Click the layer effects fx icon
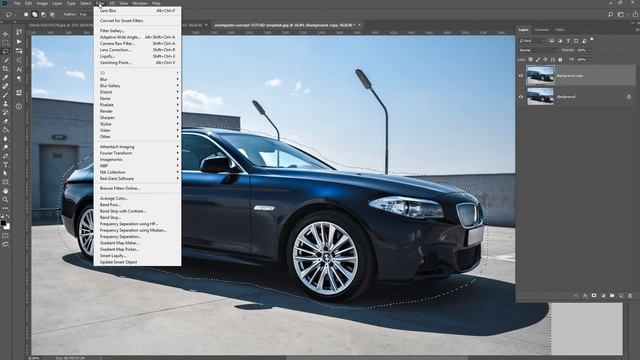This screenshot has width=640, height=360. pos(585,296)
